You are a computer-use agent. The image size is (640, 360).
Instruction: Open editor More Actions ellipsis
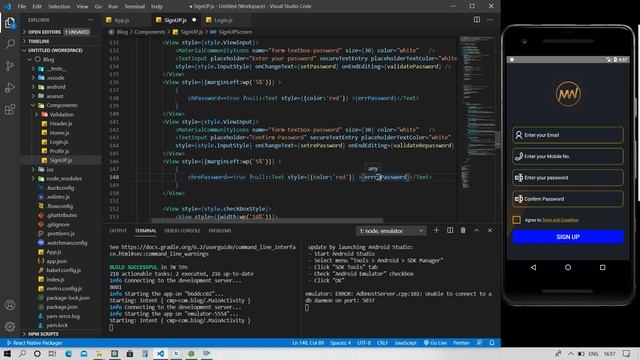(x=490, y=20)
